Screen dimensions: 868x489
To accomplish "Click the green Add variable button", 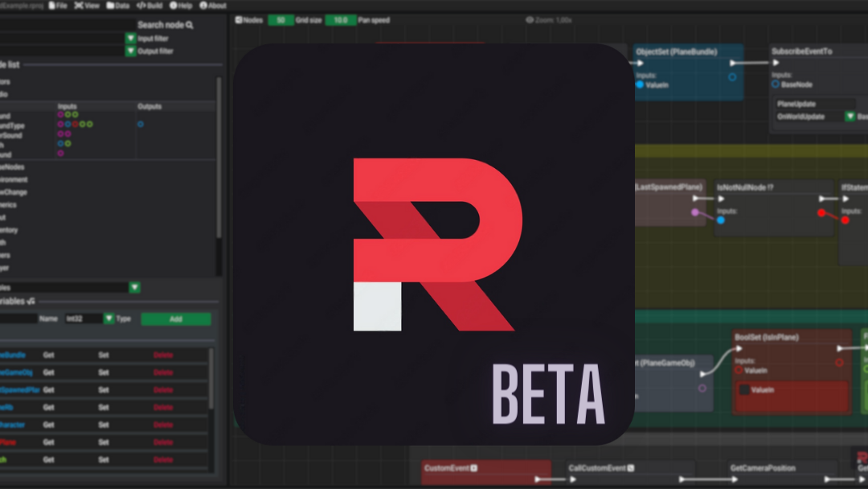I will click(176, 319).
